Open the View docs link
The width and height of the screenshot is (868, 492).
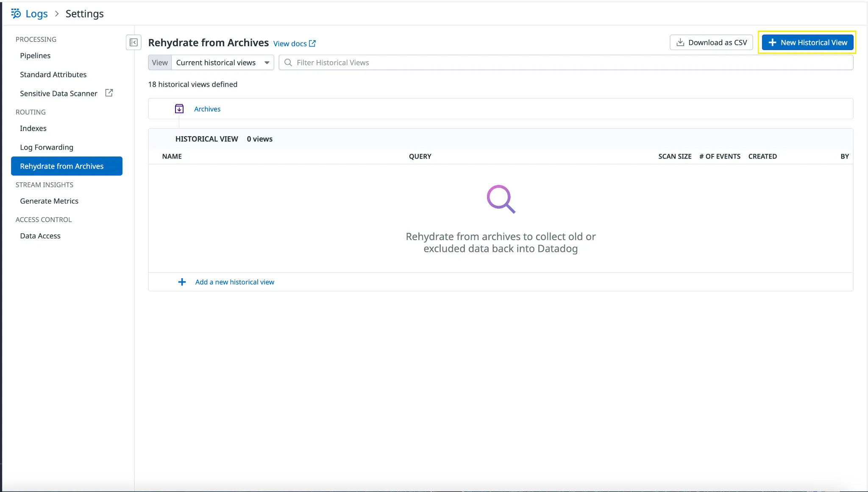click(x=290, y=44)
